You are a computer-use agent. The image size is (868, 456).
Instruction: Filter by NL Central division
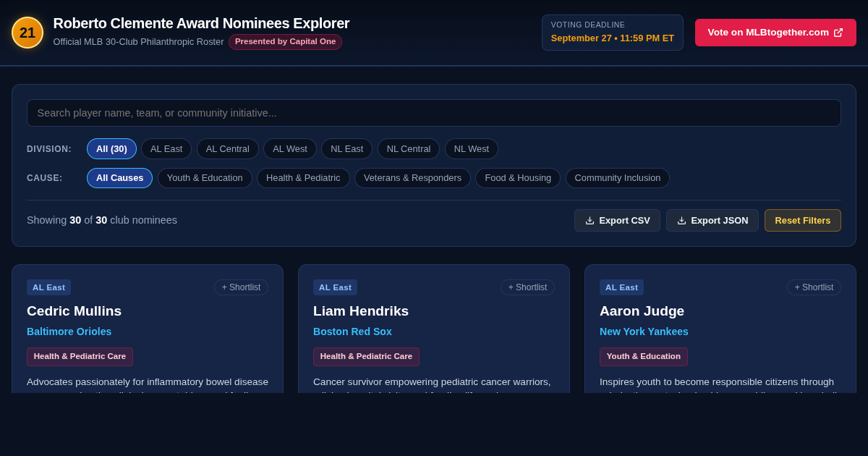(409, 149)
